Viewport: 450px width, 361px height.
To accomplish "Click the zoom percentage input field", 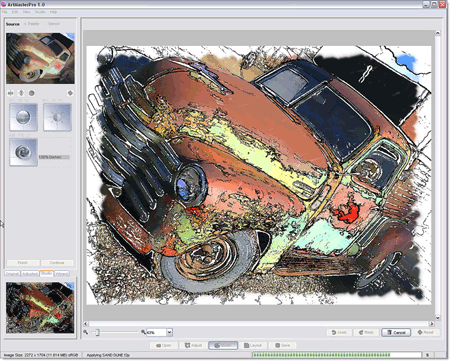I will point(156,332).
